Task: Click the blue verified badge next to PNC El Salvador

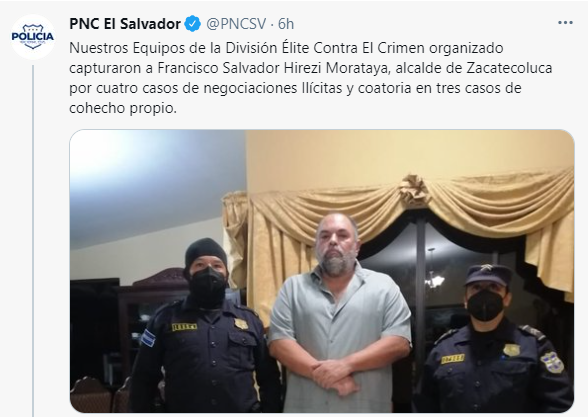Action: (x=193, y=24)
